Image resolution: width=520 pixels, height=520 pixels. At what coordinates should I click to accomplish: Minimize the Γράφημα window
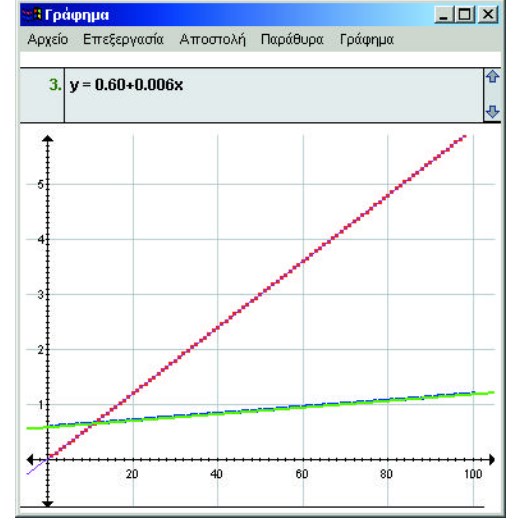coord(444,15)
